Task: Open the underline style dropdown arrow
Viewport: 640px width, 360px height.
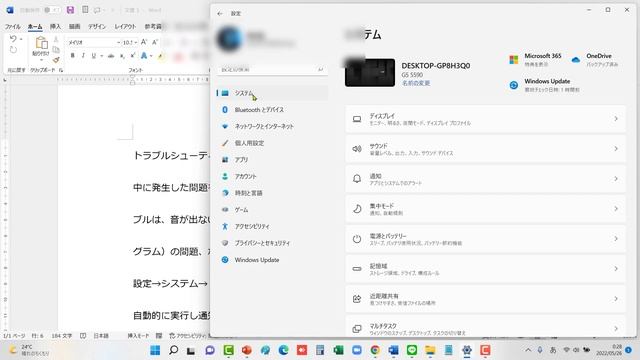Action: pos(101,56)
